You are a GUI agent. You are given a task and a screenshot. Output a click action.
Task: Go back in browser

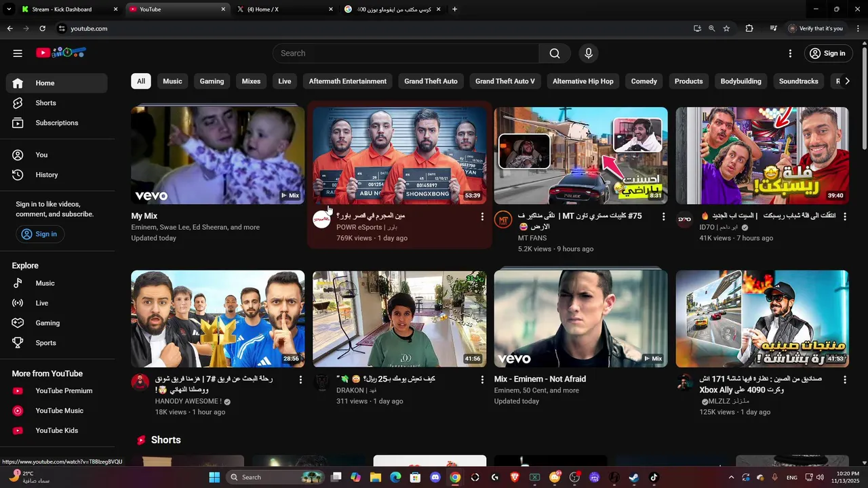9,28
